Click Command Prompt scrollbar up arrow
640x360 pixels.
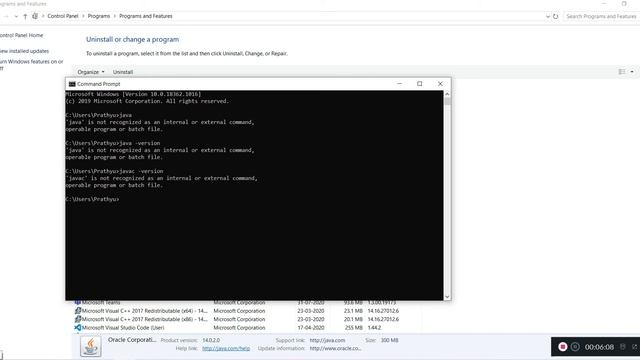[447, 94]
